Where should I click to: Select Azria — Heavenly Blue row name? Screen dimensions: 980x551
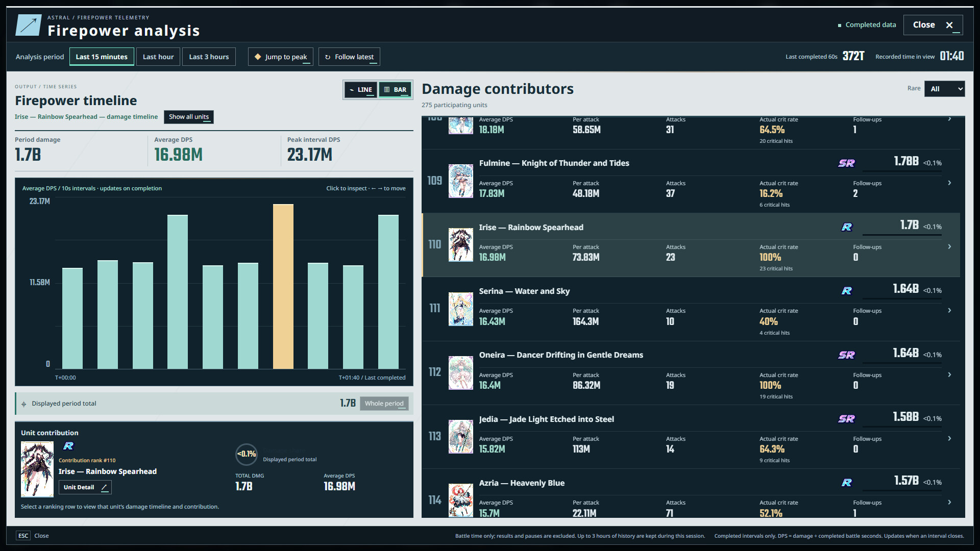[x=522, y=483]
